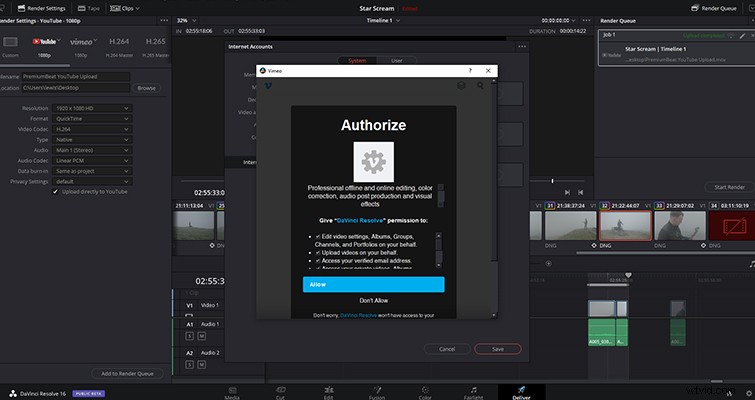The width and height of the screenshot is (755, 400).
Task: Open the Fairlight page
Action: click(x=473, y=393)
